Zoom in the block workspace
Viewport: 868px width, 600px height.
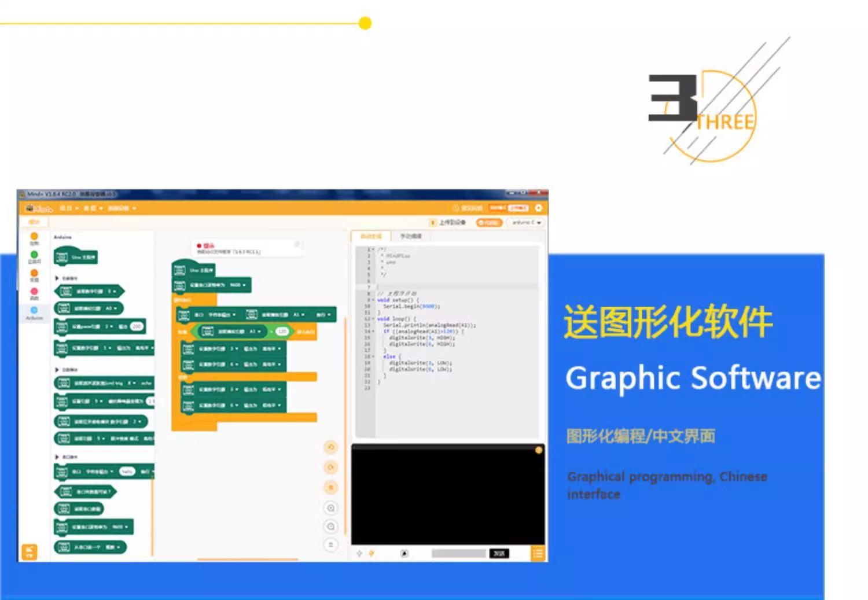331,508
